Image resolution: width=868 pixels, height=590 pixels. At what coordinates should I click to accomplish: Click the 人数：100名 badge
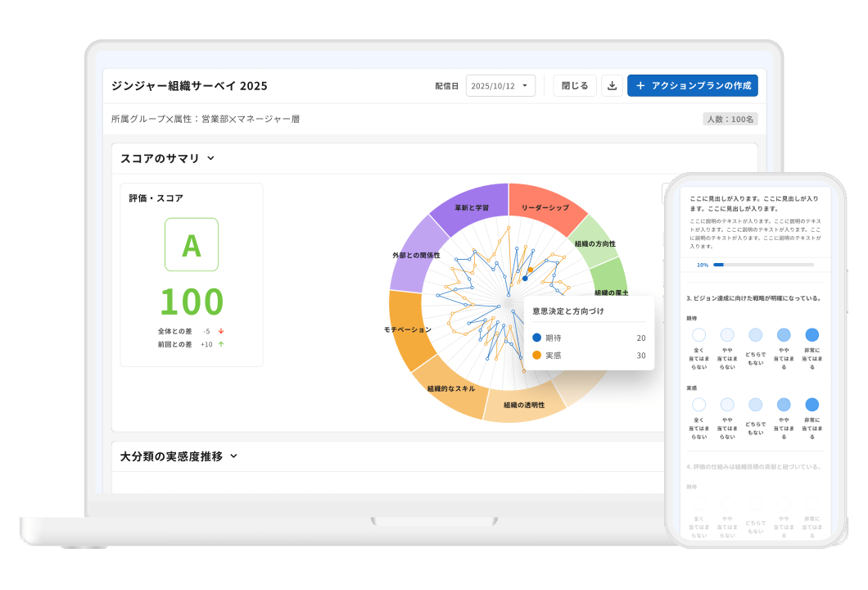730,120
